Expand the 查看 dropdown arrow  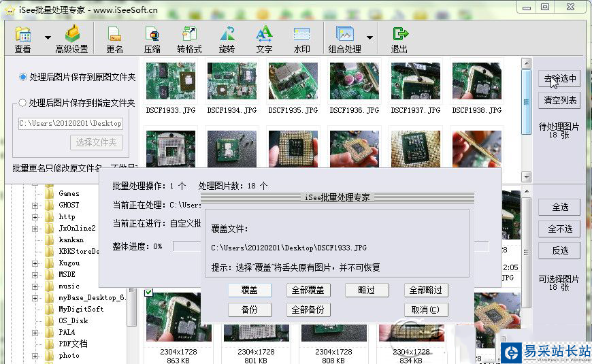(48, 37)
